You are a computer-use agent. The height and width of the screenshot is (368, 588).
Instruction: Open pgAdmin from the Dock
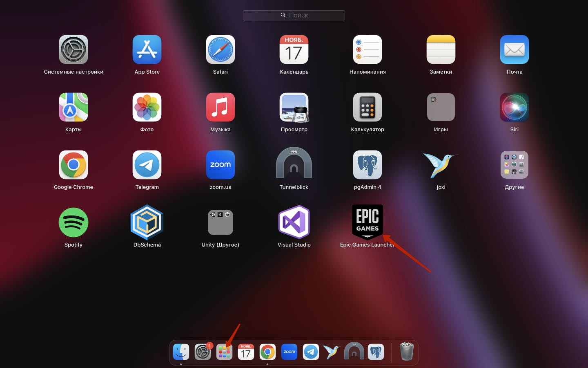(376, 352)
